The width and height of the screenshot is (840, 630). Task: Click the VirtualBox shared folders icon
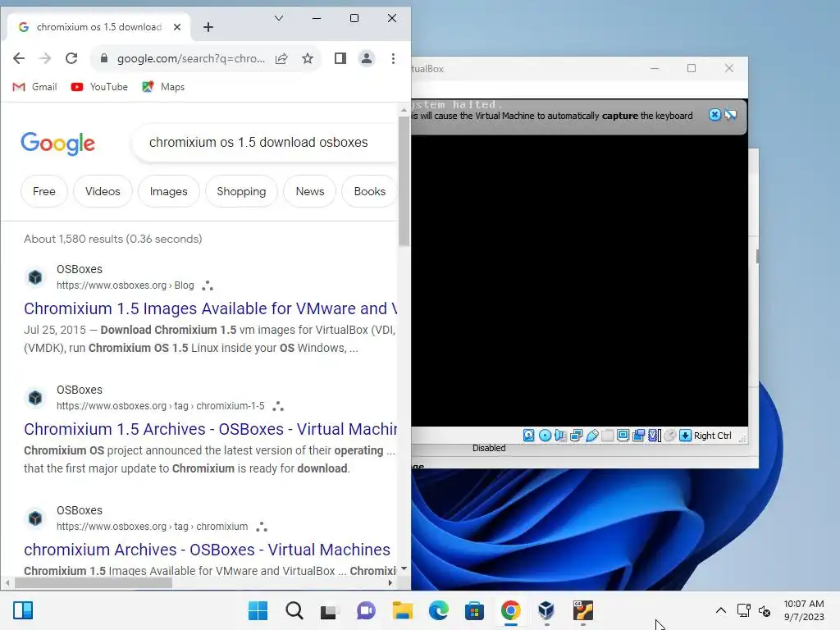click(x=608, y=436)
